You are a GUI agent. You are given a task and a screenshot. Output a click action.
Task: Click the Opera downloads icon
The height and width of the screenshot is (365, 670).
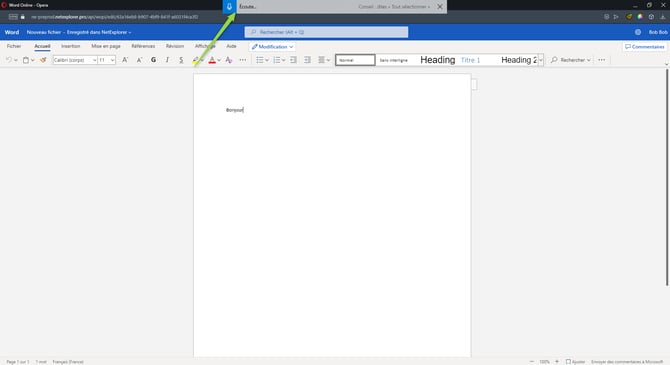coord(663,17)
